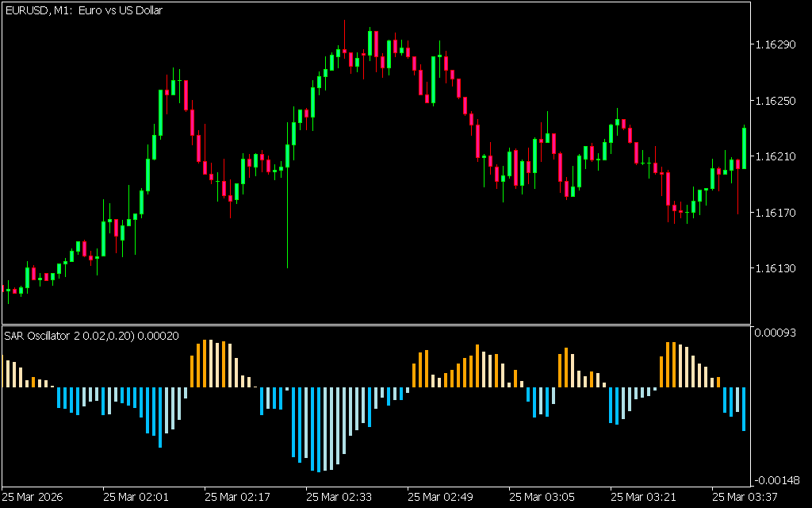Image resolution: width=812 pixels, height=508 pixels.
Task: Select the 25 Mar 02:17 time label
Action: (x=237, y=497)
